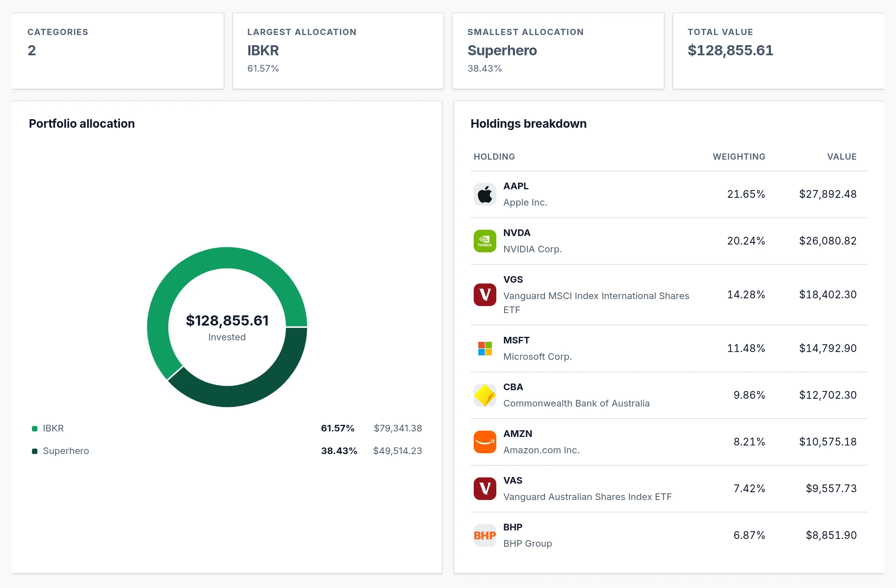Screen dimensions: 896x588
Task: Click the Apple Inc. company name
Action: tap(525, 202)
